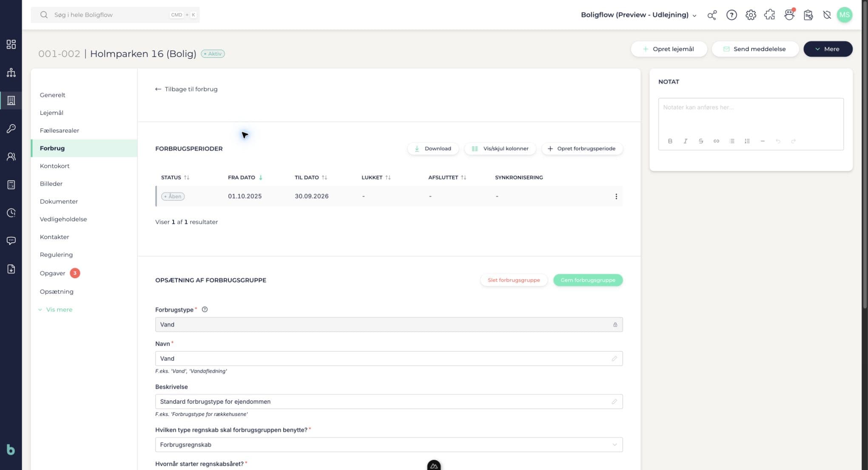Open the puzzle piece integrations icon
The width and height of the screenshot is (868, 470).
pyautogui.click(x=769, y=15)
